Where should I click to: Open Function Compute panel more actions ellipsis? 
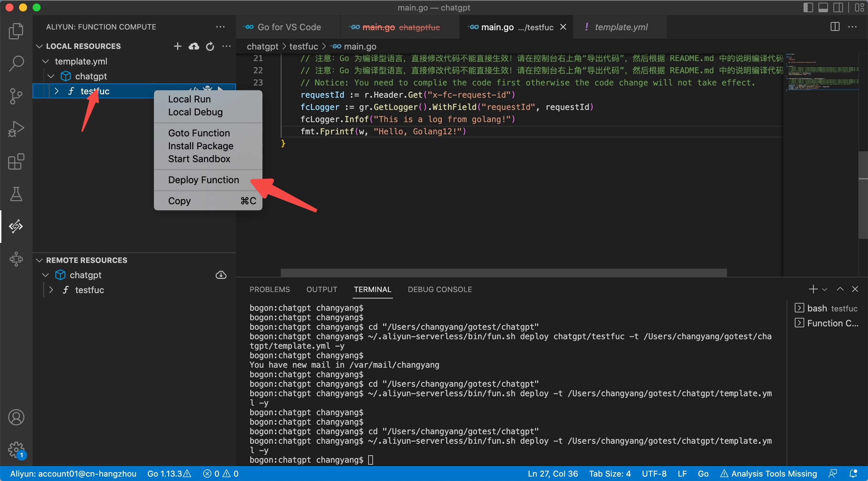[220, 27]
